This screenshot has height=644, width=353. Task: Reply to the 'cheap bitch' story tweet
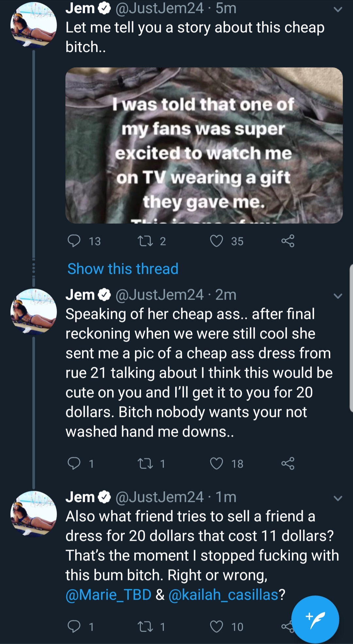(x=74, y=241)
